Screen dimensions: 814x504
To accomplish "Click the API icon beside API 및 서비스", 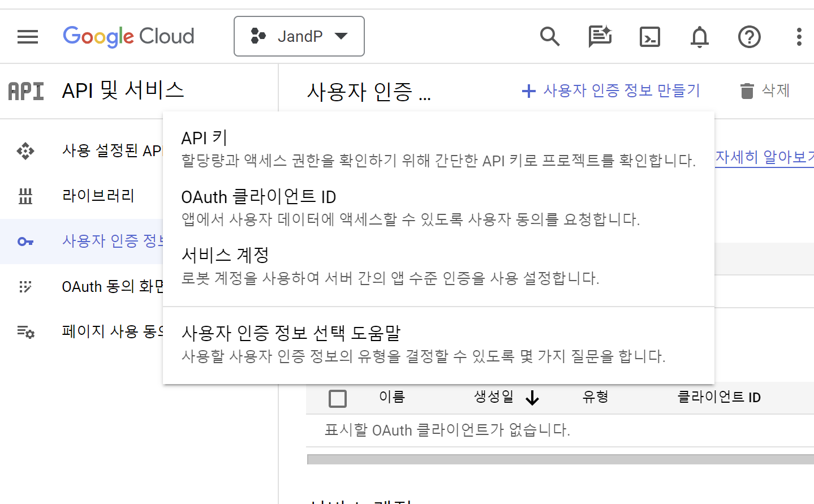I will pyautogui.click(x=26, y=91).
